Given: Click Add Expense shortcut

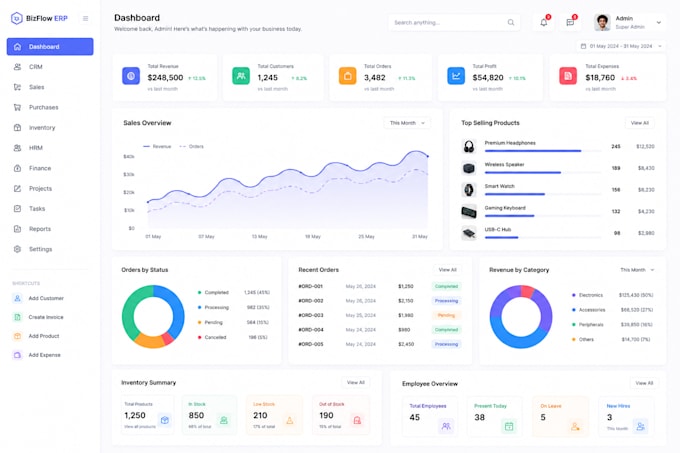Looking at the screenshot, I should (36, 355).
